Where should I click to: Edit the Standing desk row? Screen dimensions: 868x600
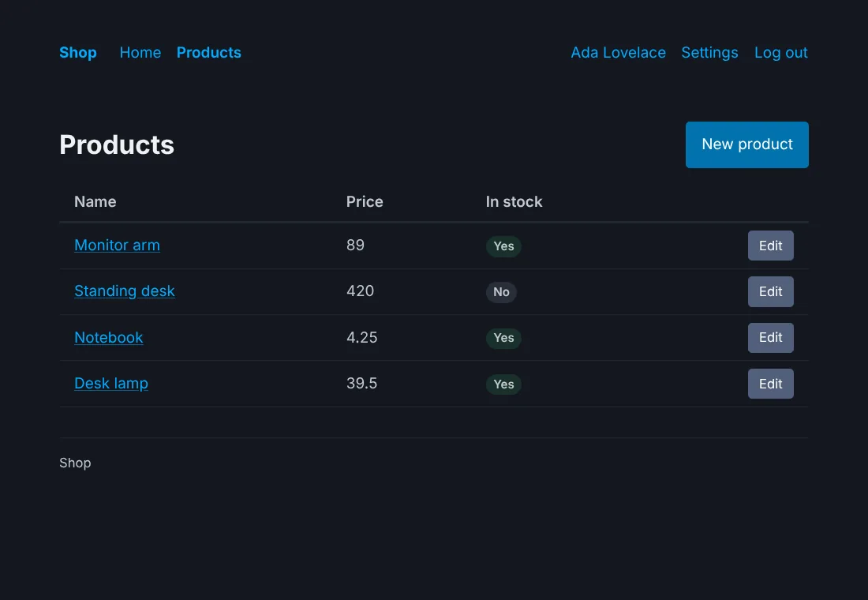tap(771, 291)
